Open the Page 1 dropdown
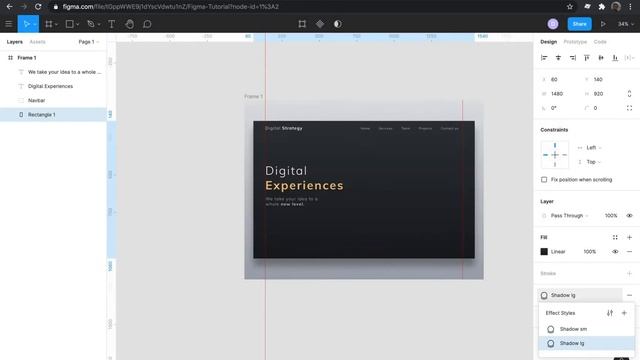The width and height of the screenshot is (640, 360). click(89, 42)
